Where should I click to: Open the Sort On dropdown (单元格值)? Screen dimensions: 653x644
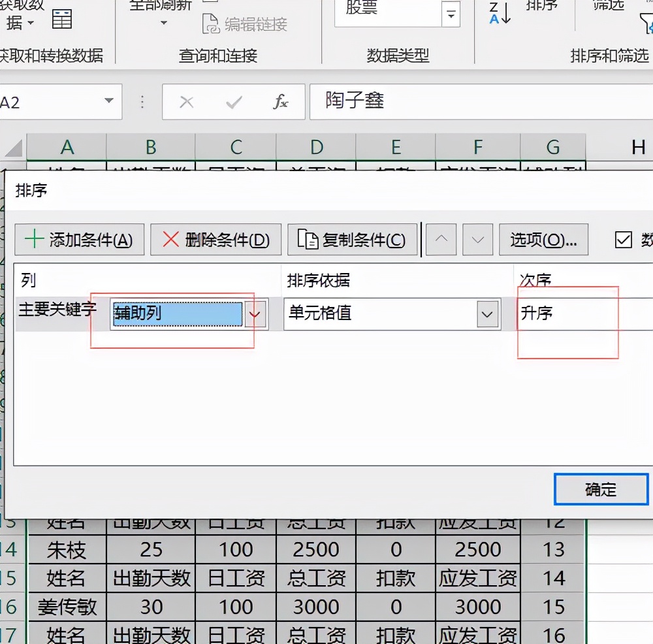pyautogui.click(x=488, y=314)
